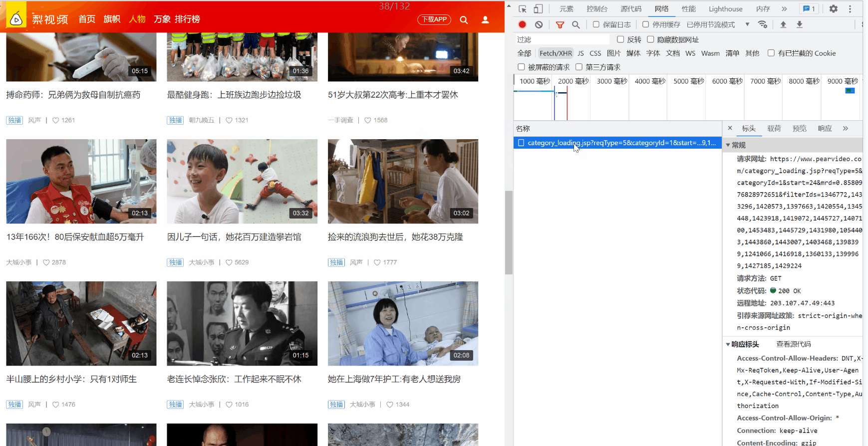Click the red record network log button
Image resolution: width=868 pixels, height=446 pixels.
point(522,24)
